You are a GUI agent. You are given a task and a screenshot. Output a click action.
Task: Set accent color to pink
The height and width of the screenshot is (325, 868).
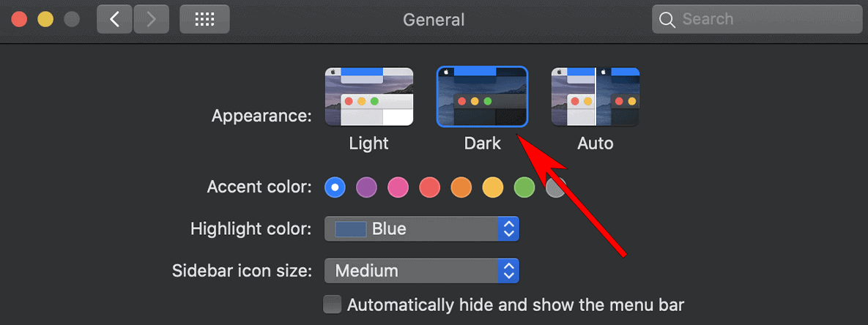[x=398, y=187]
